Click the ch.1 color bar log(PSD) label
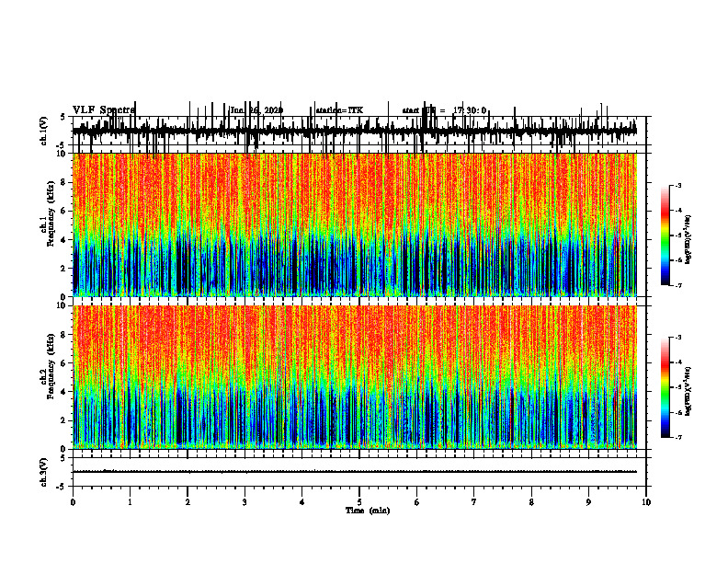The image size is (728, 563). (688, 239)
